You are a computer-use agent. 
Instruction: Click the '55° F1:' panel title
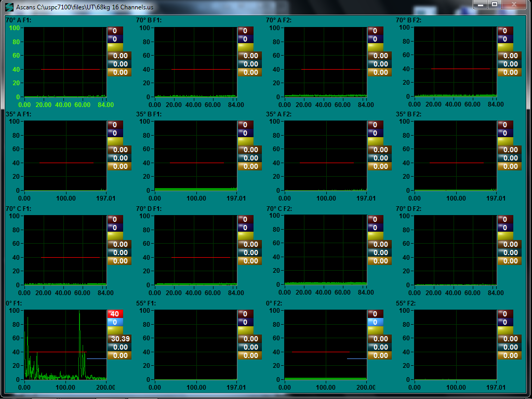(146, 303)
